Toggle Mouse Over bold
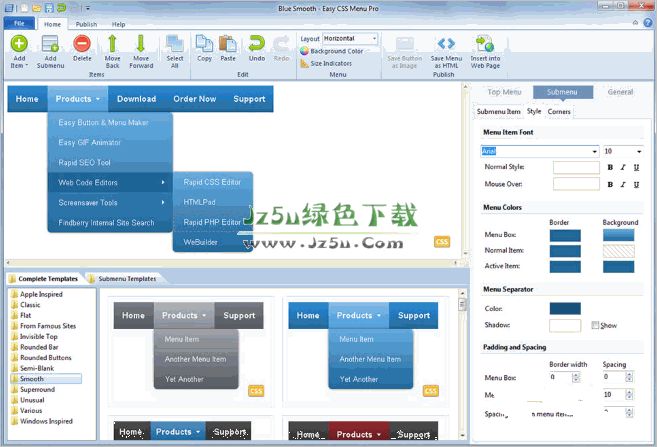657x447 pixels. click(610, 184)
